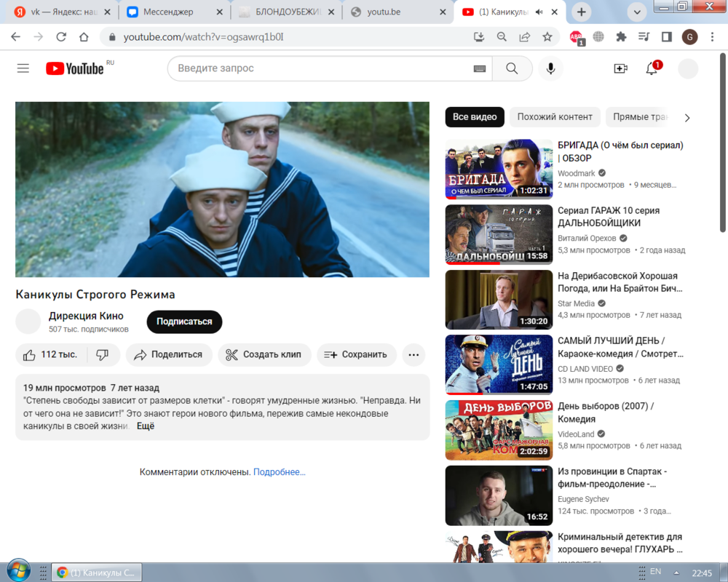Start voice search with microphone
Viewport: 728px width, 582px height.
coord(550,68)
